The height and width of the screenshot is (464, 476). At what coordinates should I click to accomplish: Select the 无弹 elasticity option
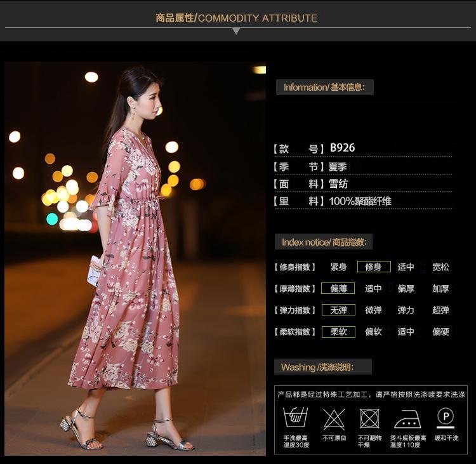[x=338, y=310]
